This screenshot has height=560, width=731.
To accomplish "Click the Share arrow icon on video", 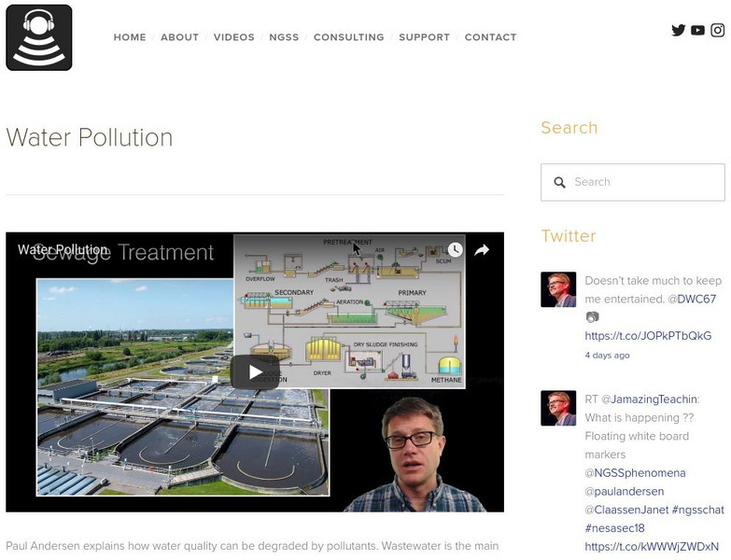I will tap(482, 250).
